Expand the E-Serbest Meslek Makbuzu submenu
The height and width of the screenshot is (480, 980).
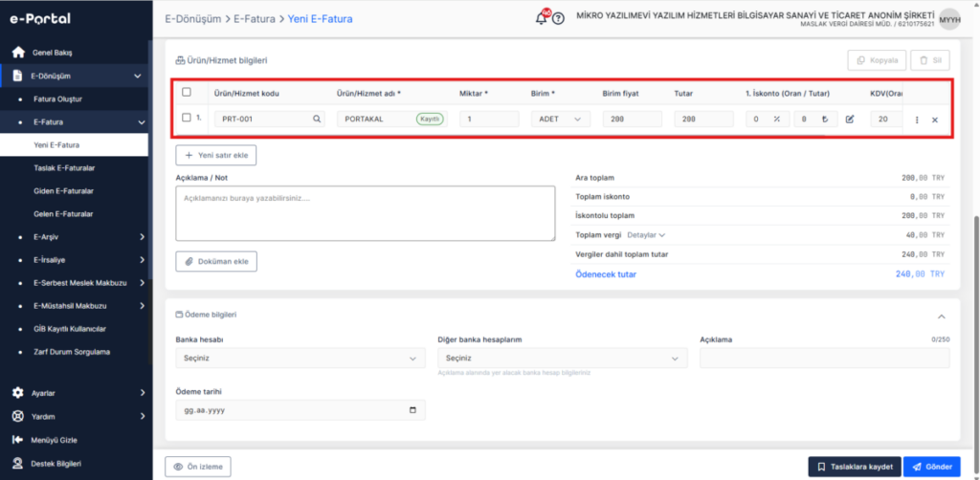point(143,283)
